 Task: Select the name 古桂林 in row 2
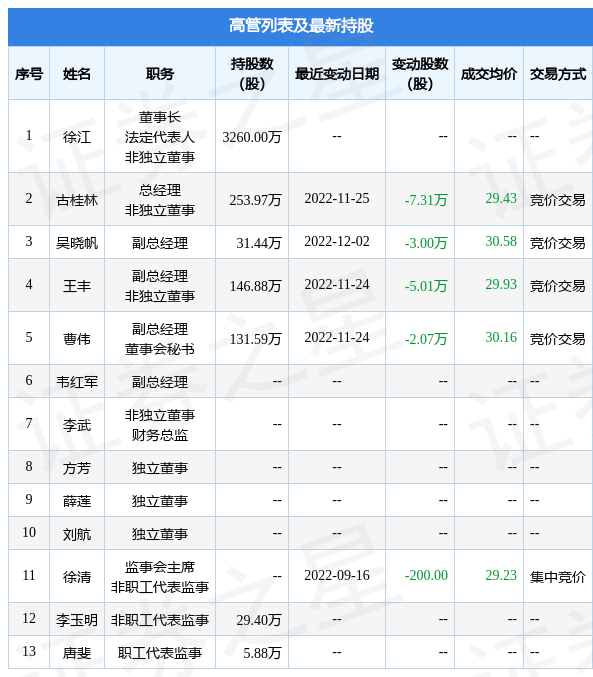[77, 200]
